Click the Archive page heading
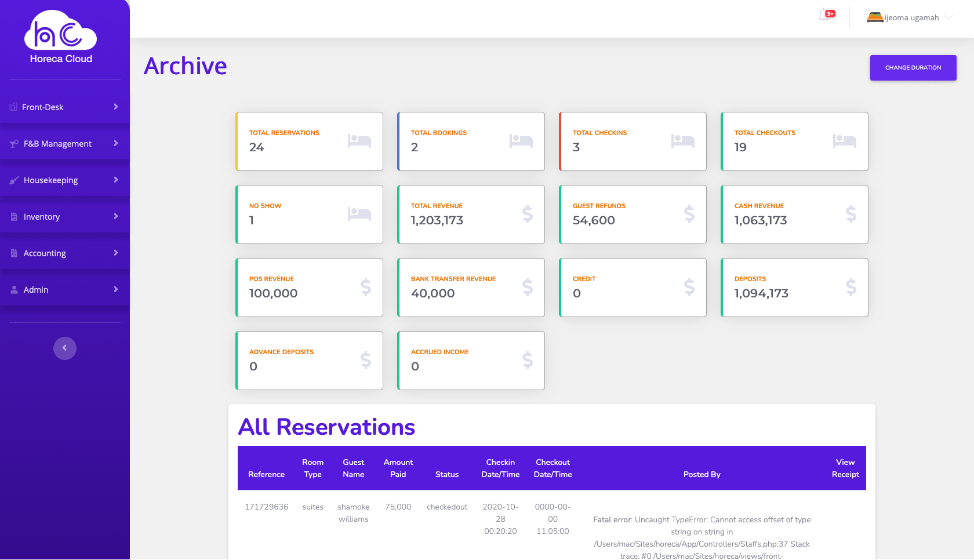Viewport: 974px width, 560px height. (x=186, y=66)
